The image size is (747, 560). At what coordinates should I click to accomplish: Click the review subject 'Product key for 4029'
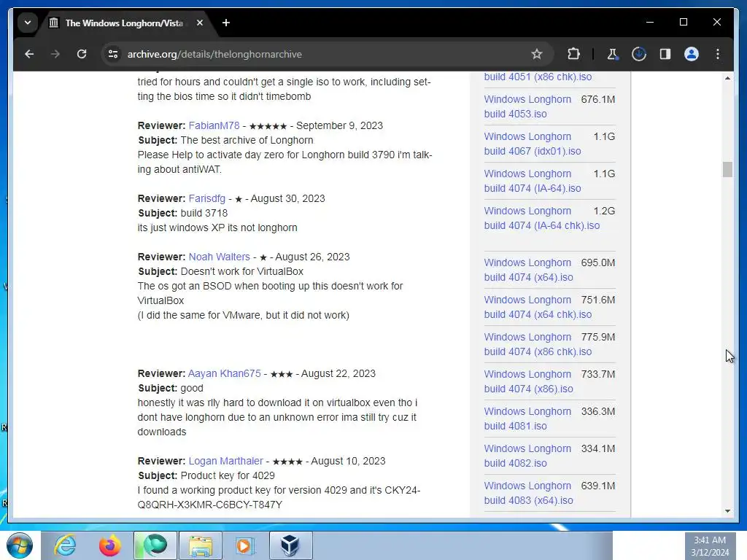click(228, 475)
